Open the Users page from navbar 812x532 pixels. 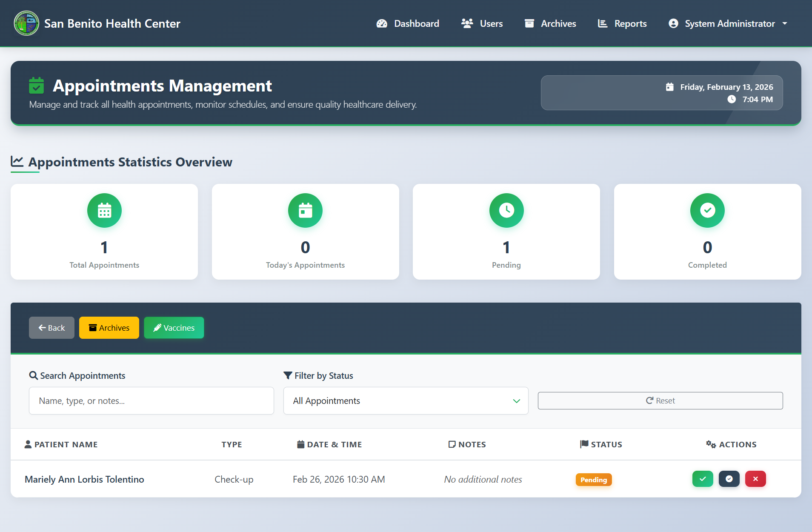(482, 23)
